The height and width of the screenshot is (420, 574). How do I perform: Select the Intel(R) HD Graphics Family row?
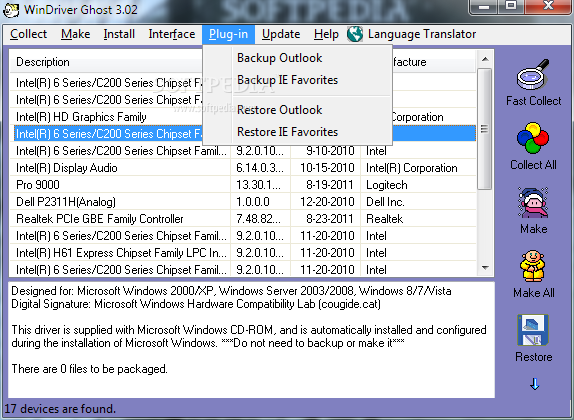pos(106,117)
